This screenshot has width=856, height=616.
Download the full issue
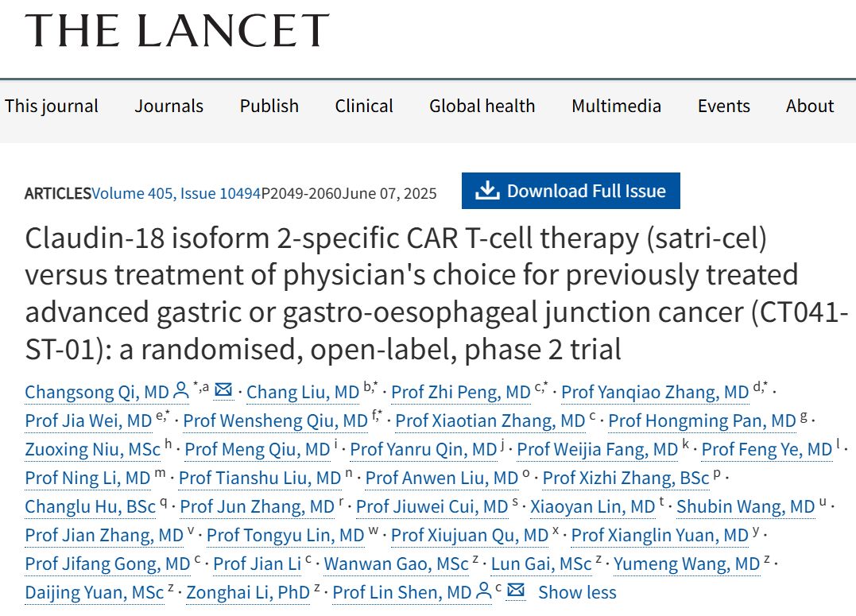[571, 191]
